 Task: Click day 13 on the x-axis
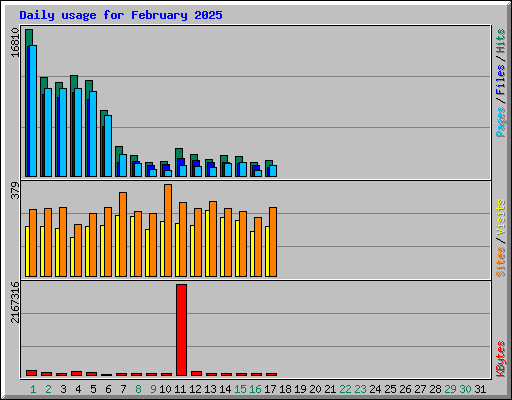click(x=210, y=389)
